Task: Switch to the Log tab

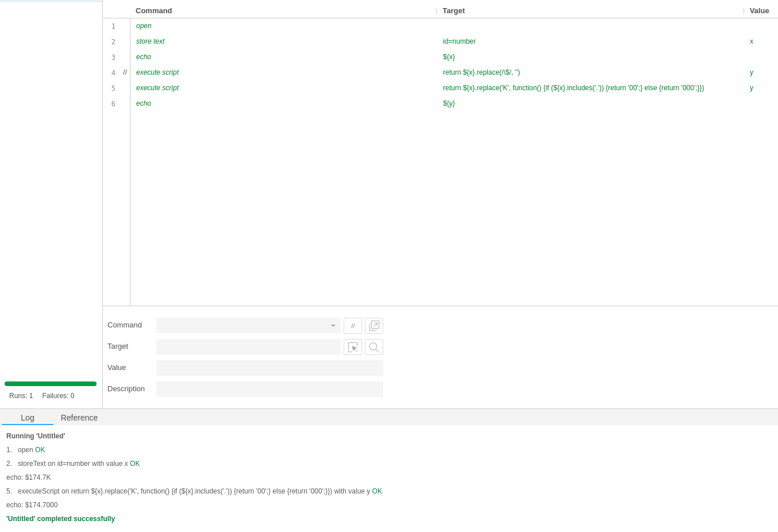Action: point(28,418)
